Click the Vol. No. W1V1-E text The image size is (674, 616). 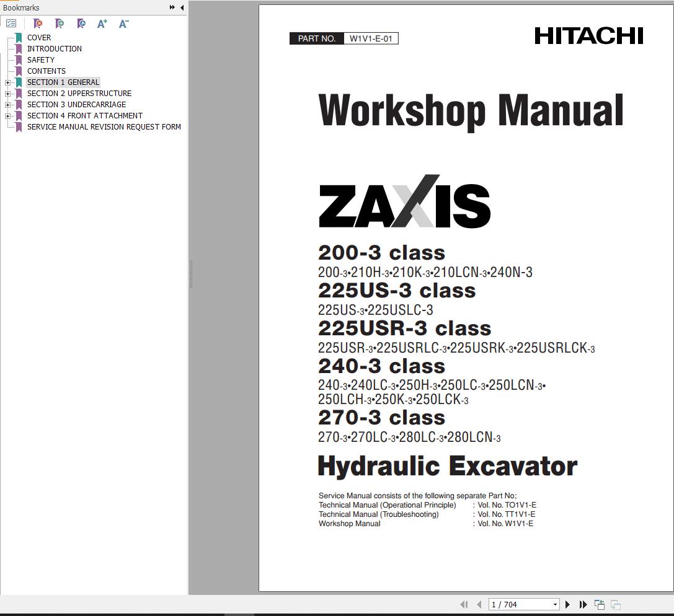point(505,524)
